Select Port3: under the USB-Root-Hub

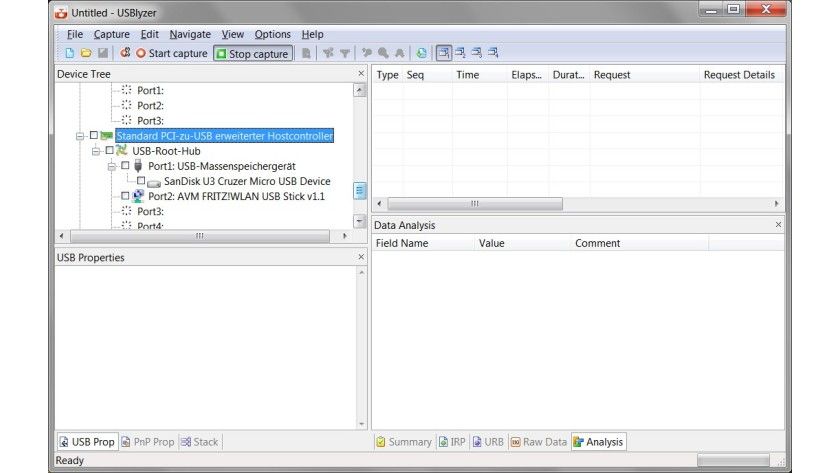click(151, 212)
